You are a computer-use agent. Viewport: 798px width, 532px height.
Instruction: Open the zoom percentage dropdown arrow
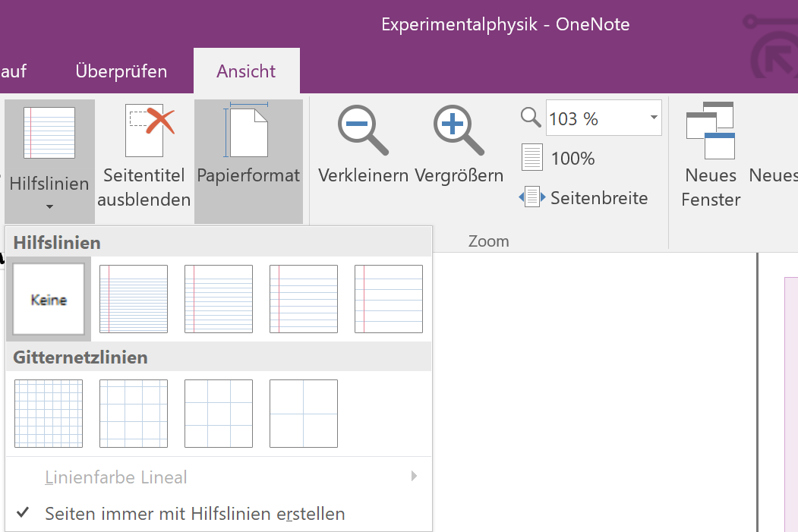[653, 118]
